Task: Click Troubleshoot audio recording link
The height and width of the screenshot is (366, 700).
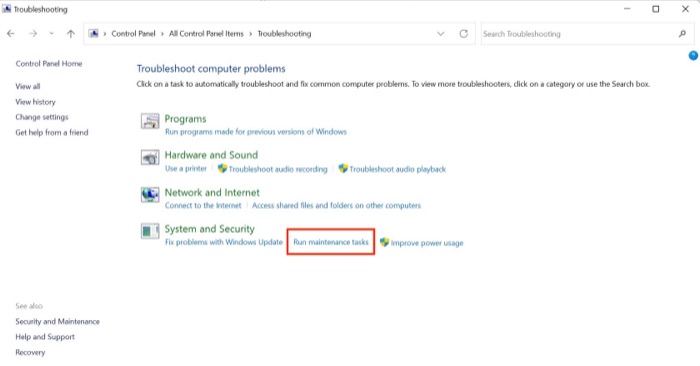Action: point(278,169)
